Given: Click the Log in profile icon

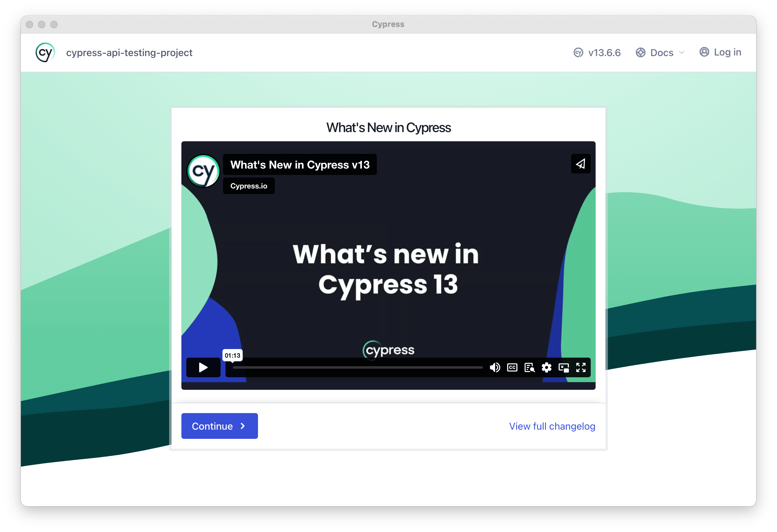Looking at the screenshot, I should click(x=704, y=52).
